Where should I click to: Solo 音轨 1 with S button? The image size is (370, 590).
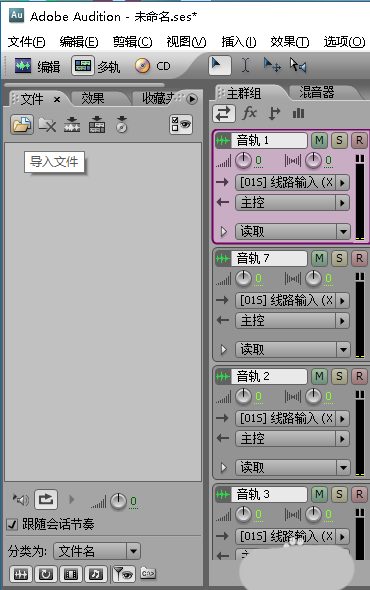(x=339, y=140)
